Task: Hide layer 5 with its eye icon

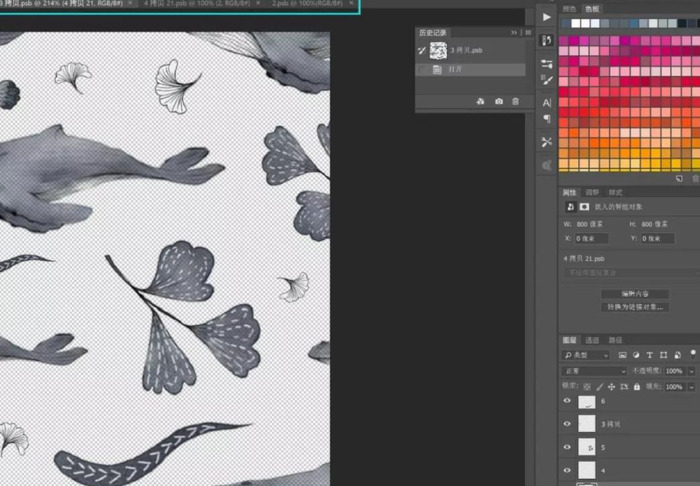Action: tap(567, 447)
